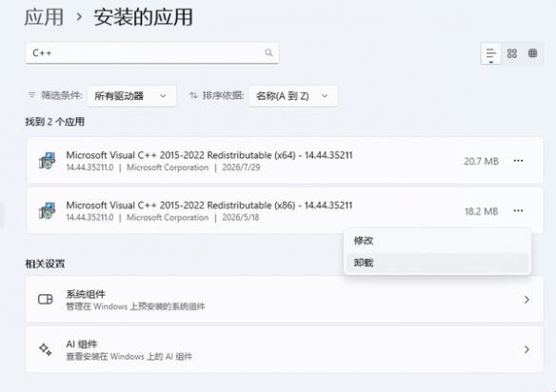
Task: Switch to list view layout
Action: pyautogui.click(x=490, y=53)
